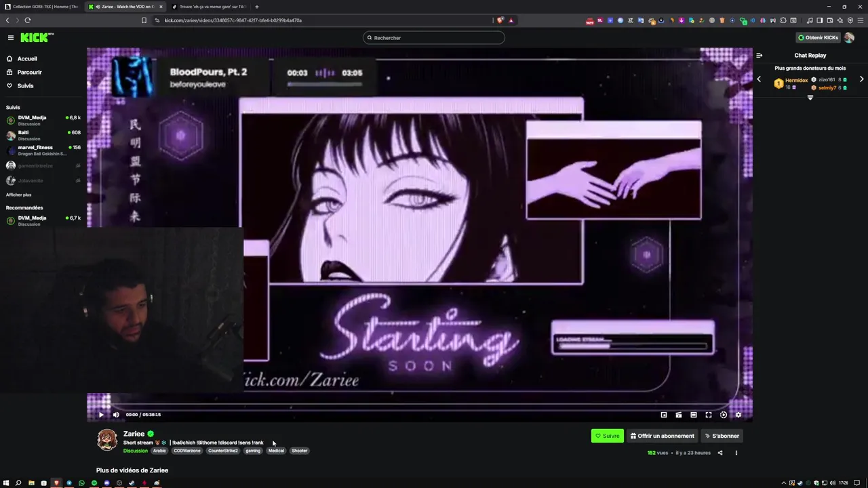
Task: Play the VOD video
Action: click(x=101, y=415)
